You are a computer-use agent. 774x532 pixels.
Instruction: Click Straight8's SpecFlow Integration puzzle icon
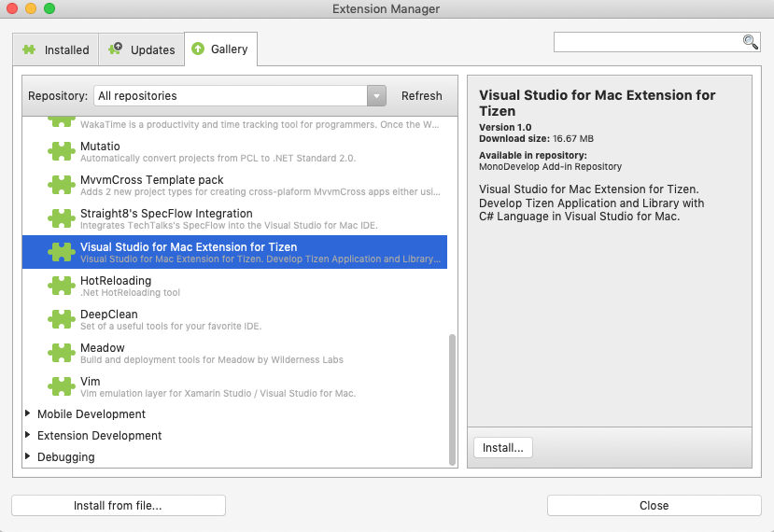[x=63, y=218]
